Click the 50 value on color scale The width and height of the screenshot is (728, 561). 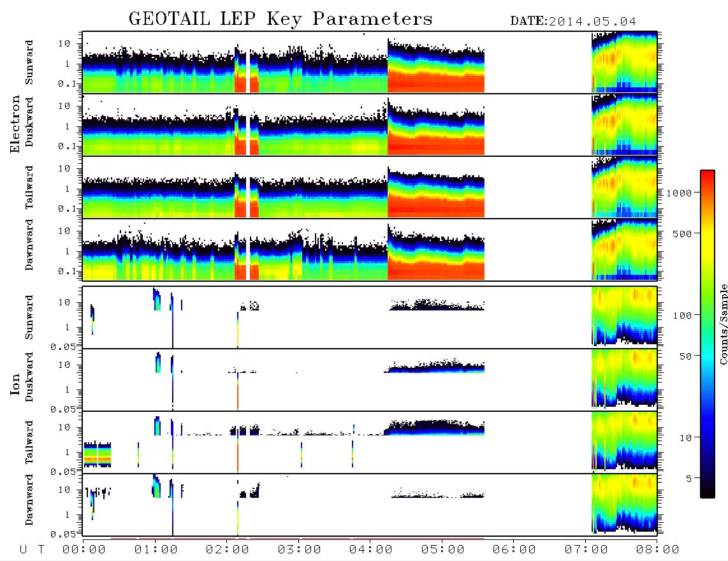(x=686, y=356)
